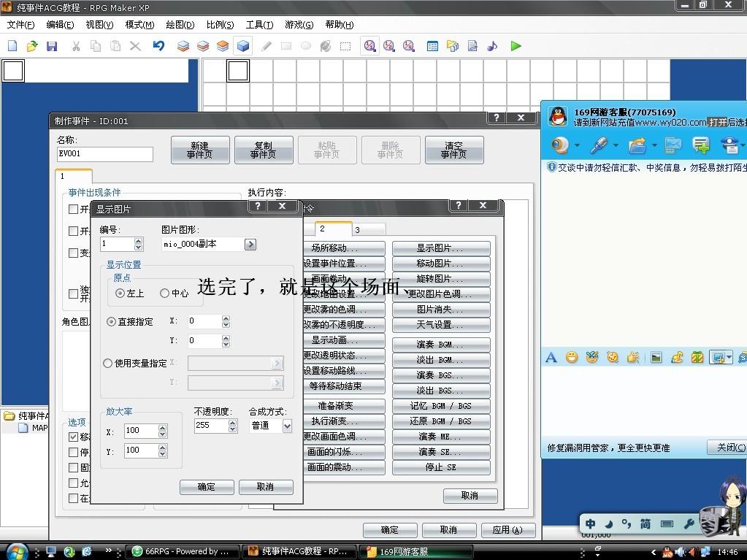This screenshot has height=560, width=747.
Task: Click the Open Project folder icon
Action: [x=32, y=46]
